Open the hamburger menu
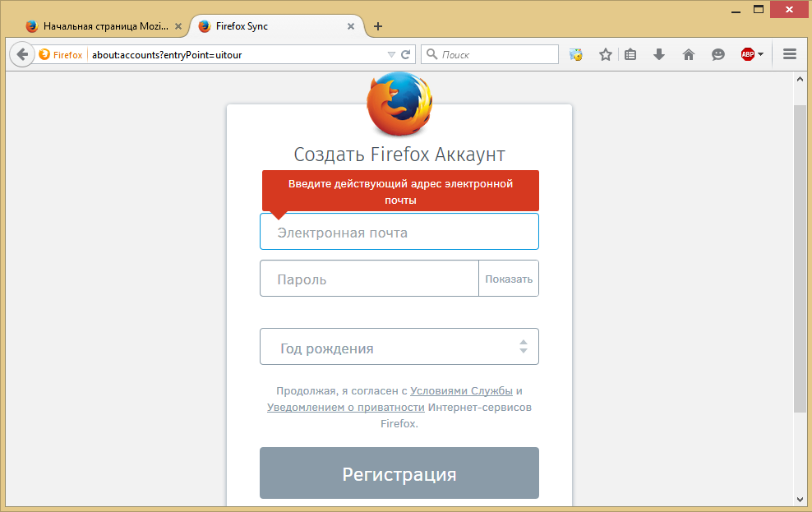Screen dimensions: 812x512 point(790,55)
